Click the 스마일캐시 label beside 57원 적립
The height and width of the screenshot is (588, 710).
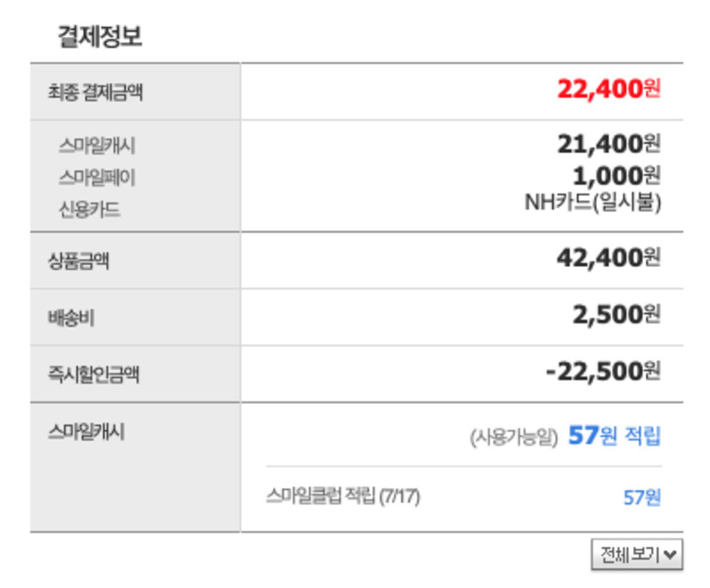coord(86,432)
